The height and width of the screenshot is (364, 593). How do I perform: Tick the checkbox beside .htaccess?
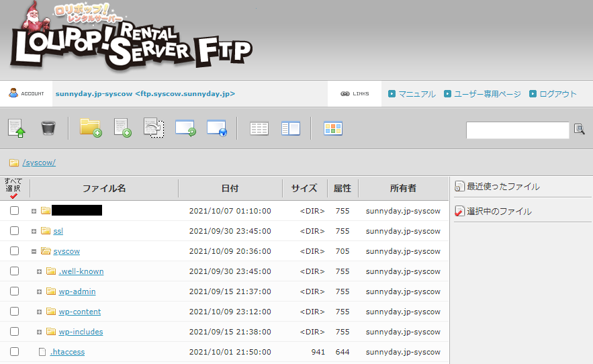point(14,352)
